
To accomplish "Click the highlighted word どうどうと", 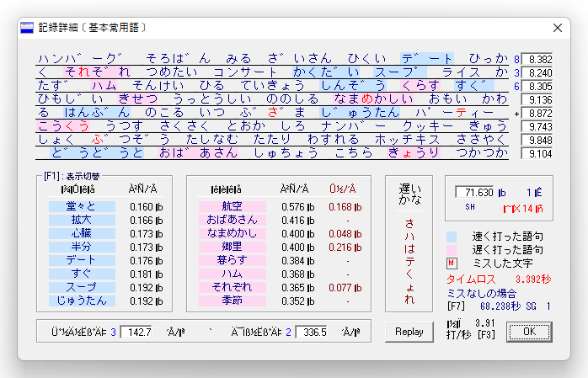I will point(97,153).
